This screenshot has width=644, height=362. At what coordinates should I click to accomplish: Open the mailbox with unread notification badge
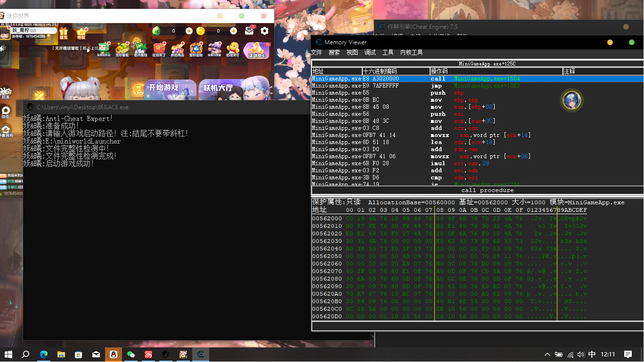coord(249,31)
